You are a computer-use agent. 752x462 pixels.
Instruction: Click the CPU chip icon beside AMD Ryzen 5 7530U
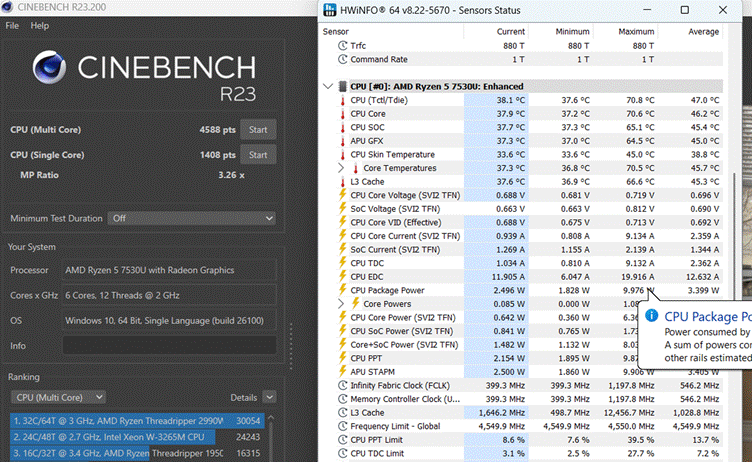pyautogui.click(x=342, y=86)
